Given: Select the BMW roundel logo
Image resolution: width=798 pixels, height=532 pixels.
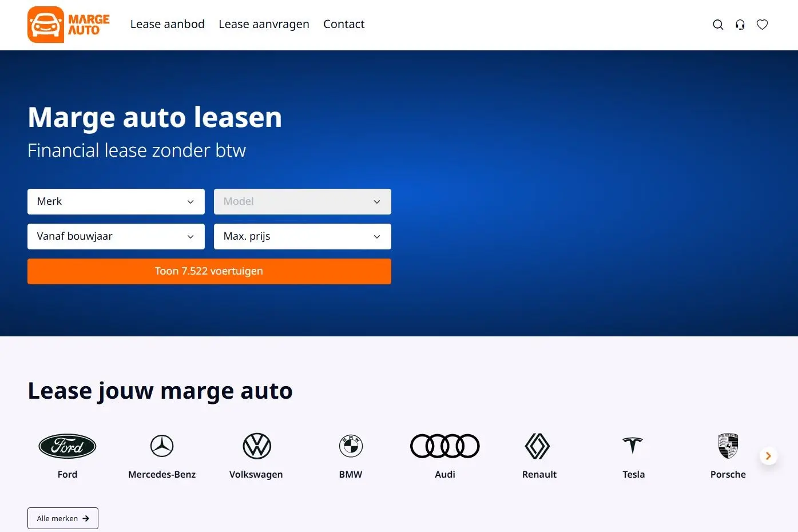Looking at the screenshot, I should 351,446.
